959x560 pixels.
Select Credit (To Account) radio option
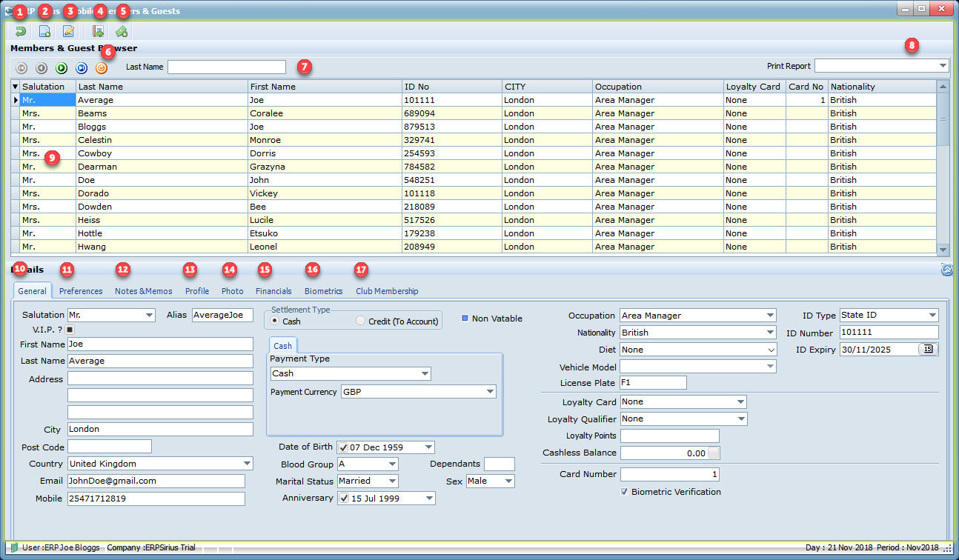pyautogui.click(x=361, y=321)
